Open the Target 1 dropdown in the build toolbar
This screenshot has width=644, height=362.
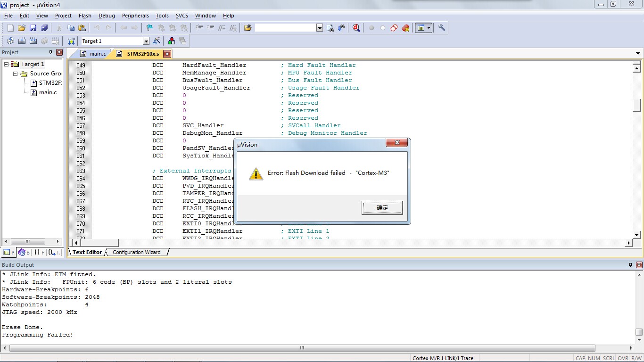coord(146,41)
